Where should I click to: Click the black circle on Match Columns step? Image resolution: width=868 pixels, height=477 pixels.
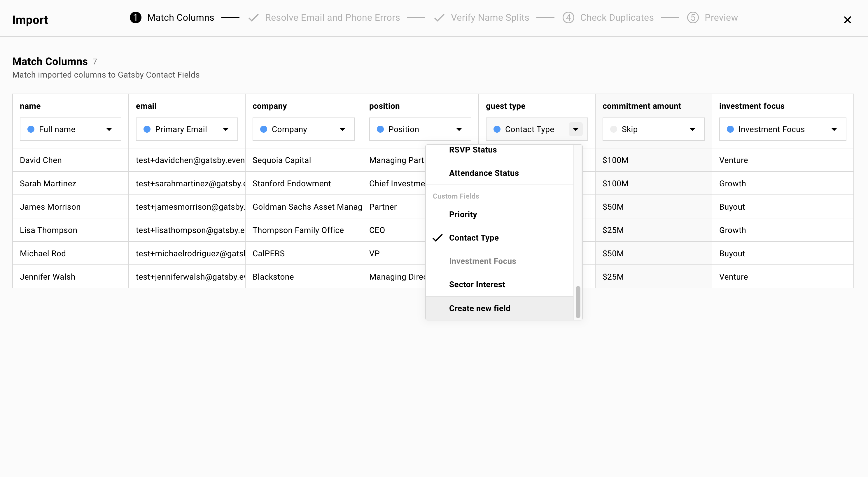tap(135, 17)
